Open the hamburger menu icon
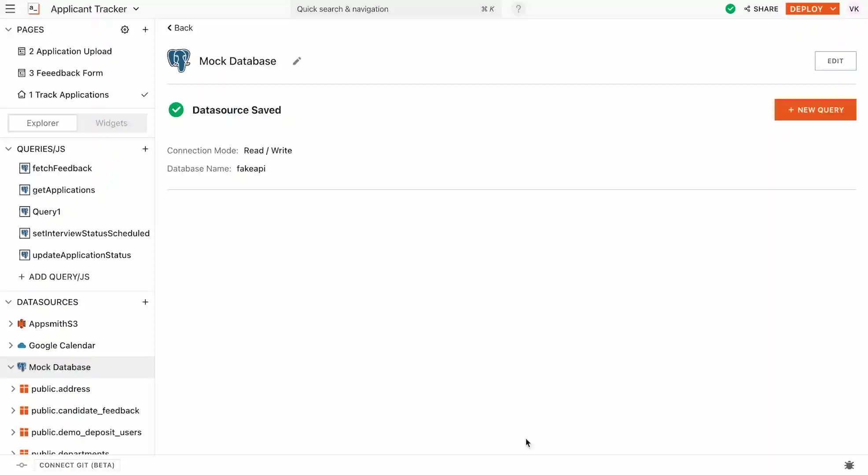868x475 pixels. [10, 9]
